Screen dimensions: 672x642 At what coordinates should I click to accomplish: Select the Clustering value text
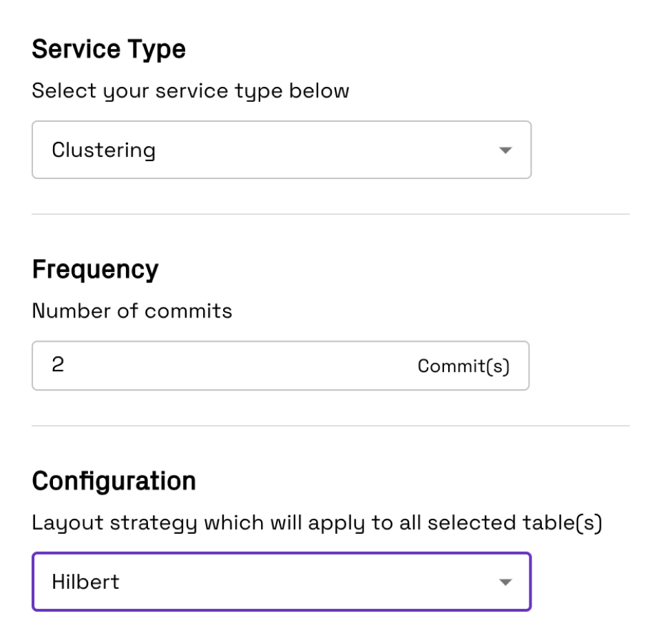[x=104, y=150]
